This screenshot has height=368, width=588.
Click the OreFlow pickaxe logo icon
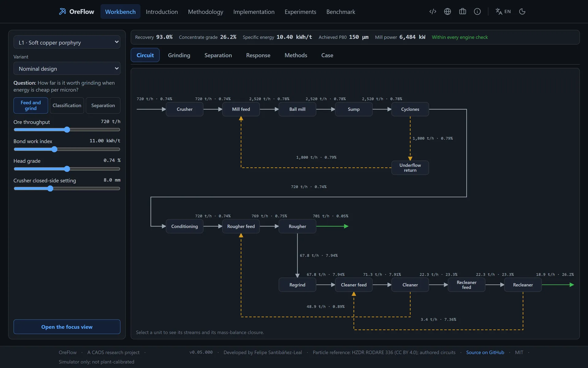pos(62,12)
